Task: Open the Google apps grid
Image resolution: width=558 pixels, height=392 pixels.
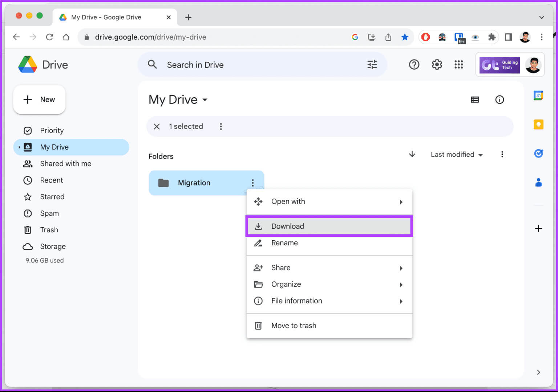Action: pos(458,65)
